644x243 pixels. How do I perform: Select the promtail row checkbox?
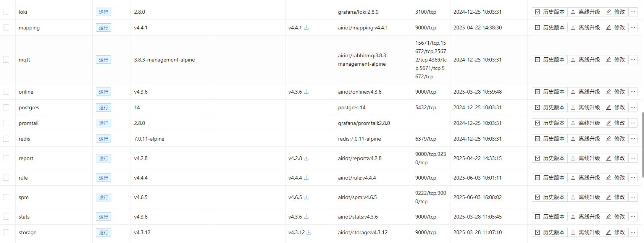pos(6,123)
